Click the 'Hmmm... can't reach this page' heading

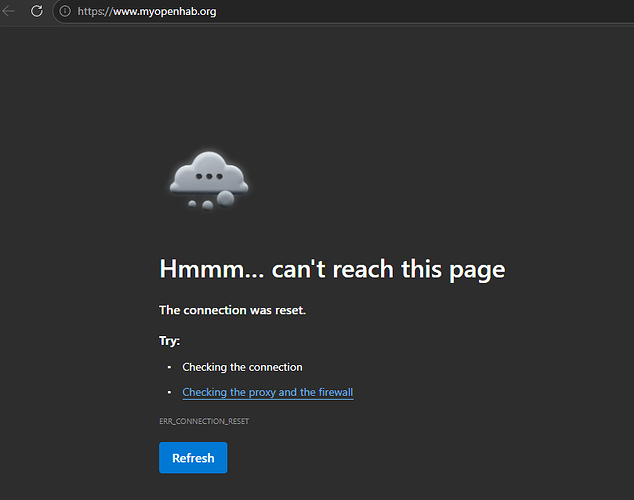click(x=332, y=270)
